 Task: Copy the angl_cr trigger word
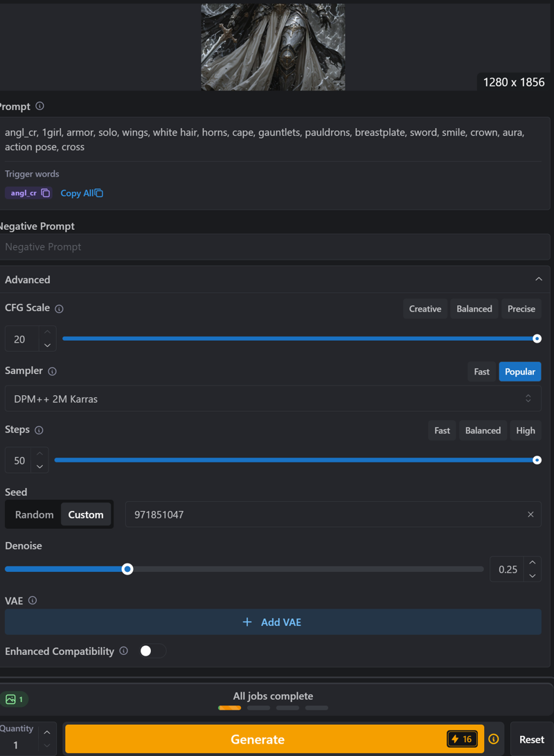pos(46,193)
